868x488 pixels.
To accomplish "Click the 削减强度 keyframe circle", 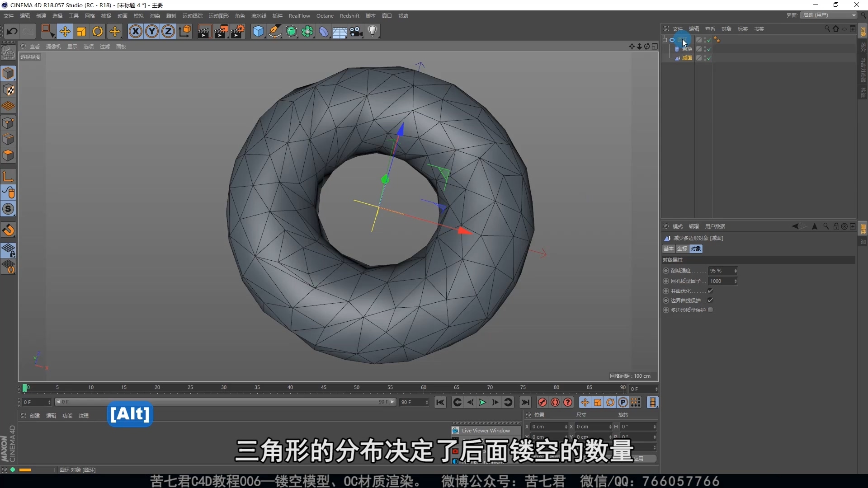I will pyautogui.click(x=666, y=271).
